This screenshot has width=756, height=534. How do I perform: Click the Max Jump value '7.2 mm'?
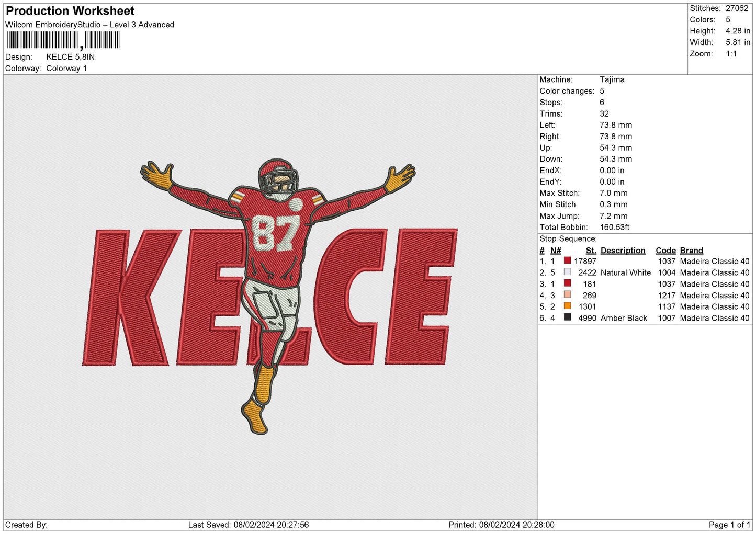coord(614,216)
